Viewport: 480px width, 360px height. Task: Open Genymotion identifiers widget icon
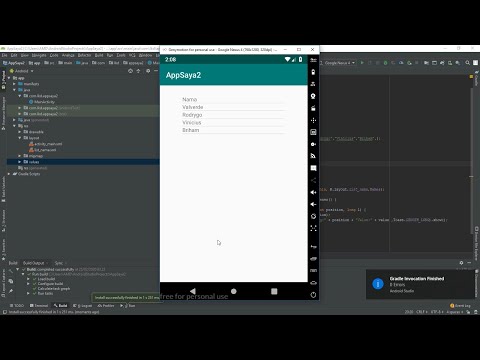[x=313, y=132]
